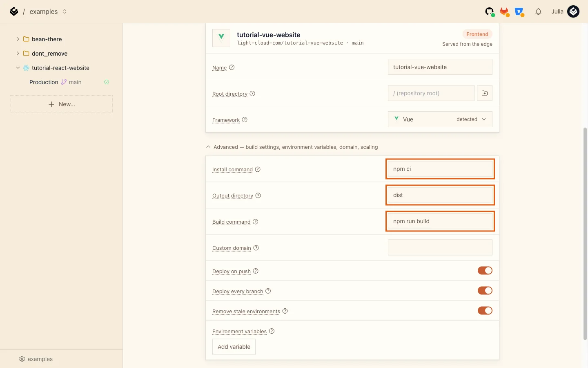Image resolution: width=588 pixels, height=368 pixels.
Task: Click the Build command field
Action: [x=440, y=221]
